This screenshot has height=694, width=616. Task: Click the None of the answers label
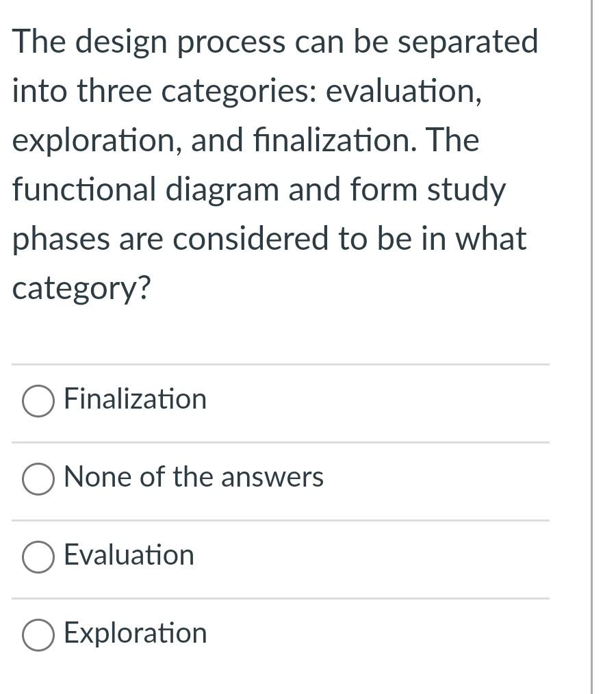[192, 478]
